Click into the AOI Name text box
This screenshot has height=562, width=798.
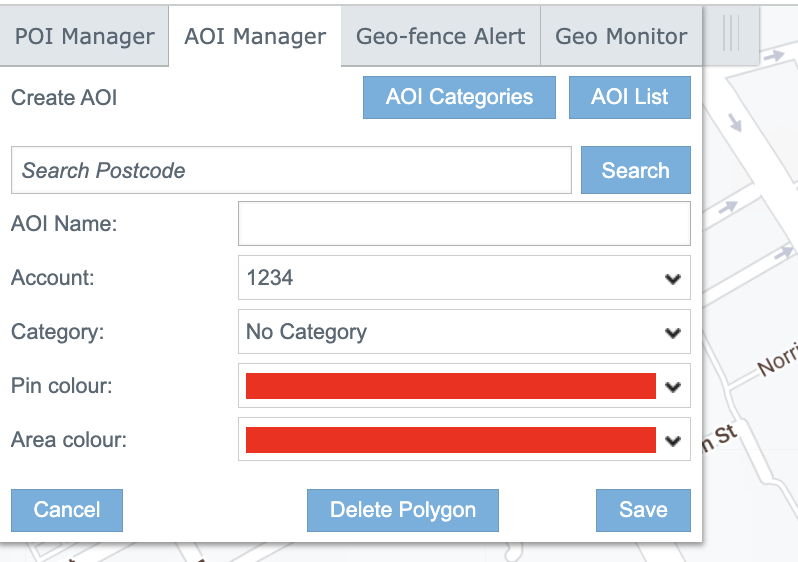point(464,224)
